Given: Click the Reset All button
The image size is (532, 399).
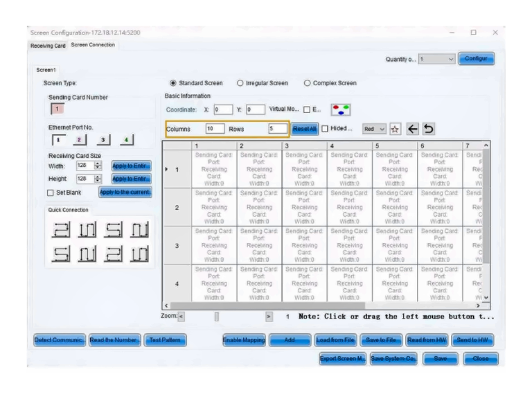Looking at the screenshot, I should pos(305,129).
